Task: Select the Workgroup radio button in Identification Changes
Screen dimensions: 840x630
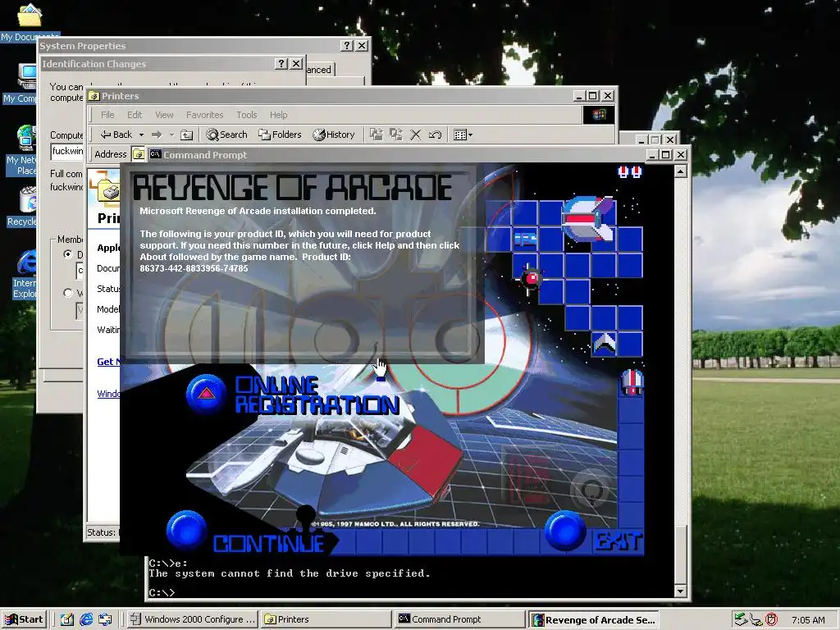Action: click(68, 293)
